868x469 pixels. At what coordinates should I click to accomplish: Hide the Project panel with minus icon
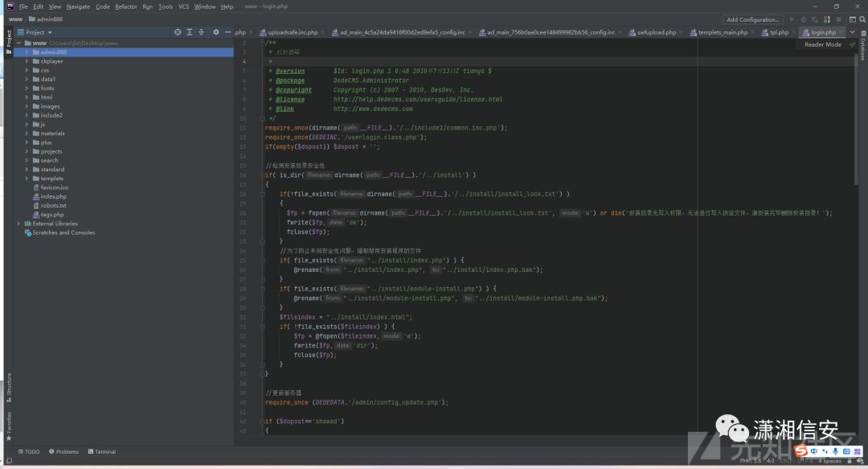[227, 32]
